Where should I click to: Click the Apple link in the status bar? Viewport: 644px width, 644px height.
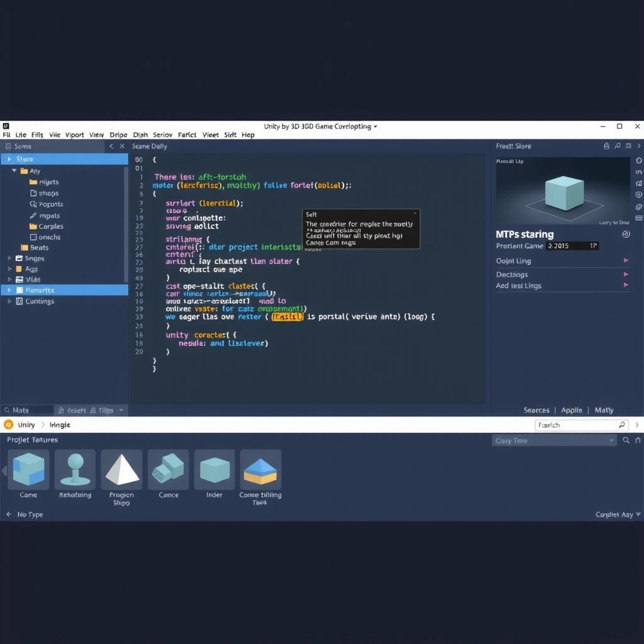click(x=572, y=410)
